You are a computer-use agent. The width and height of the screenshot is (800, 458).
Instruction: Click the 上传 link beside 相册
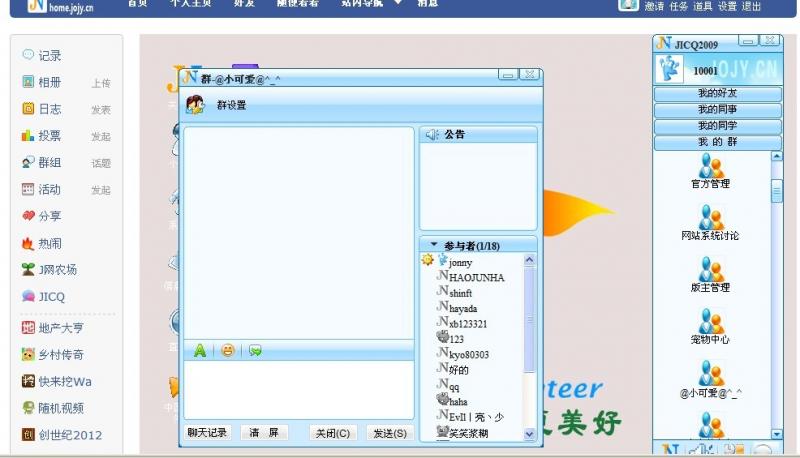pyautogui.click(x=101, y=83)
